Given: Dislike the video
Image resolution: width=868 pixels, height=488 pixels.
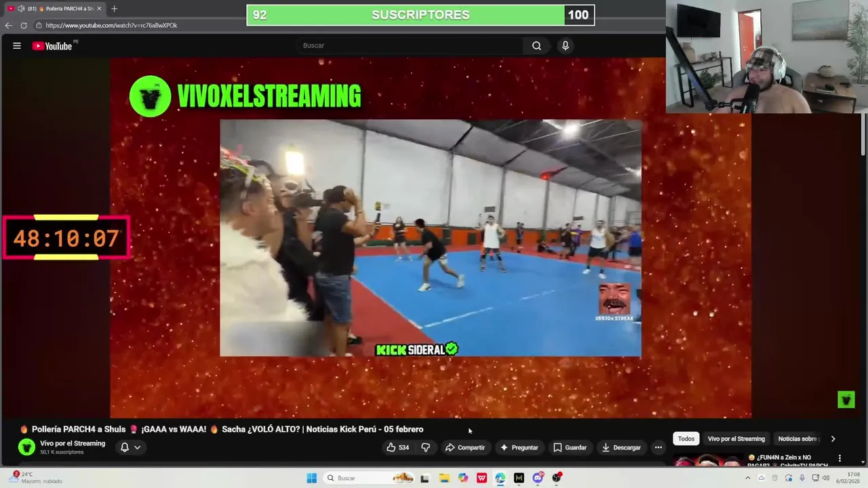Looking at the screenshot, I should pyautogui.click(x=426, y=447).
